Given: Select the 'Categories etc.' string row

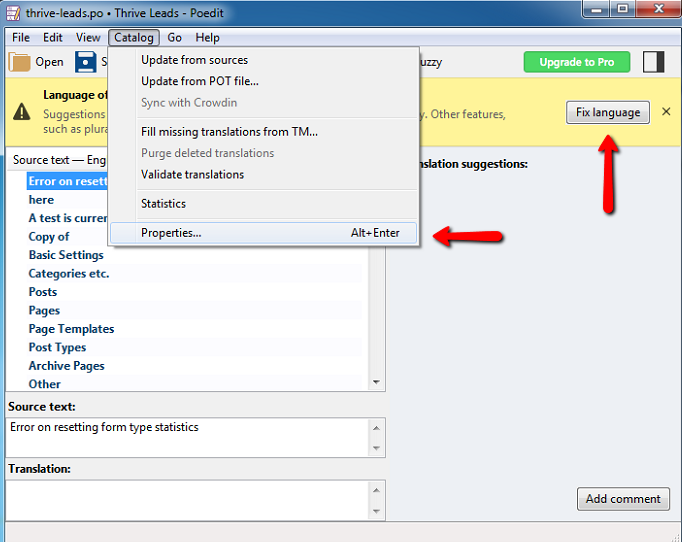Looking at the screenshot, I should (194, 274).
